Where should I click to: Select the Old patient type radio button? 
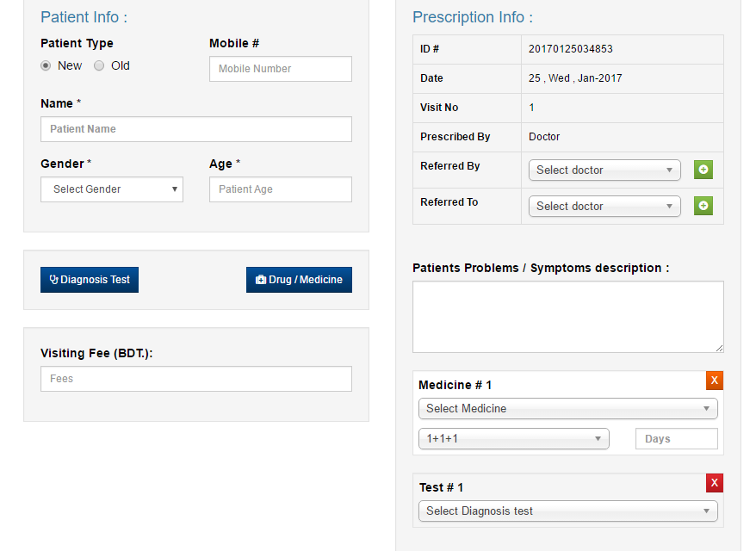pyautogui.click(x=98, y=65)
